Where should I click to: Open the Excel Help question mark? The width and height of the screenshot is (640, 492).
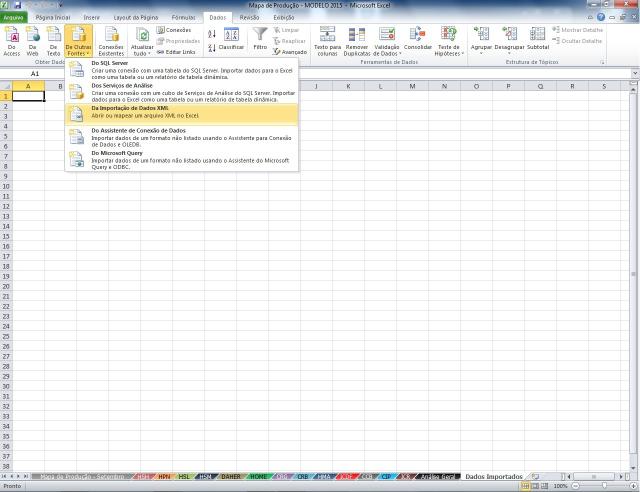click(601, 17)
